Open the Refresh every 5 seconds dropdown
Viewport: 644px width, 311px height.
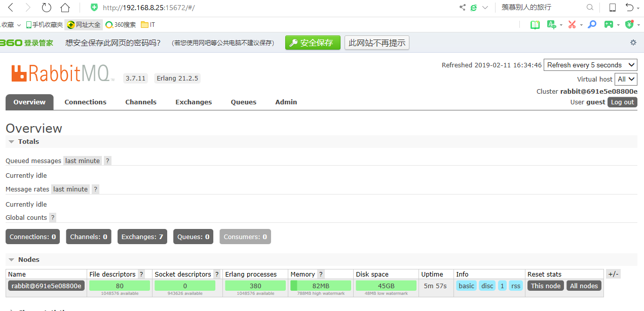(x=590, y=65)
